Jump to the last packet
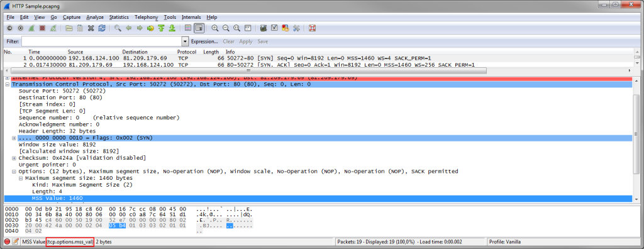Image resolution: width=644 pixels, height=249 pixels. [x=172, y=28]
